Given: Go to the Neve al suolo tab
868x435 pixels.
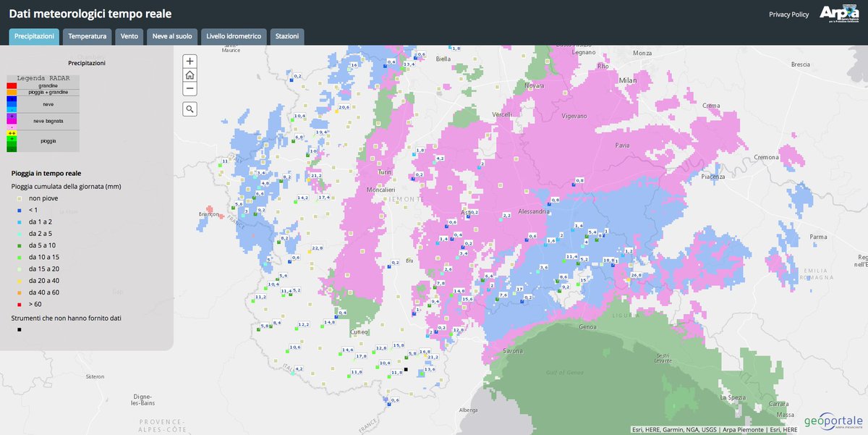Looking at the screenshot, I should coord(172,36).
